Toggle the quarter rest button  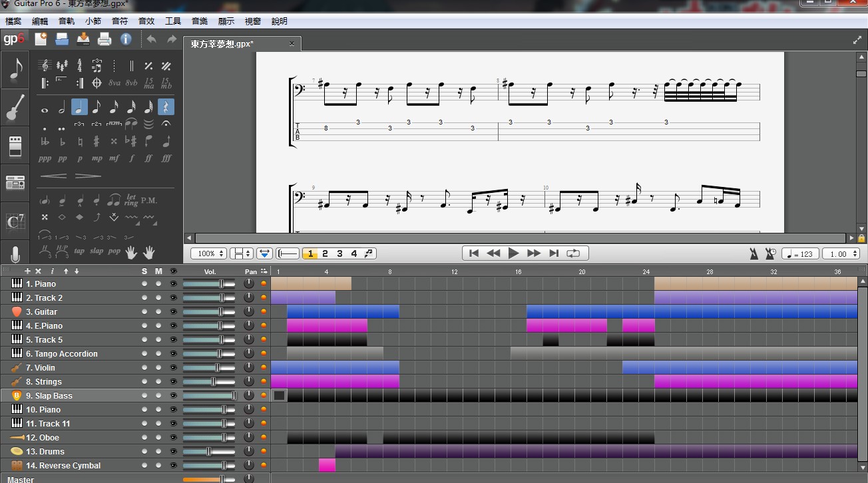[x=166, y=106]
